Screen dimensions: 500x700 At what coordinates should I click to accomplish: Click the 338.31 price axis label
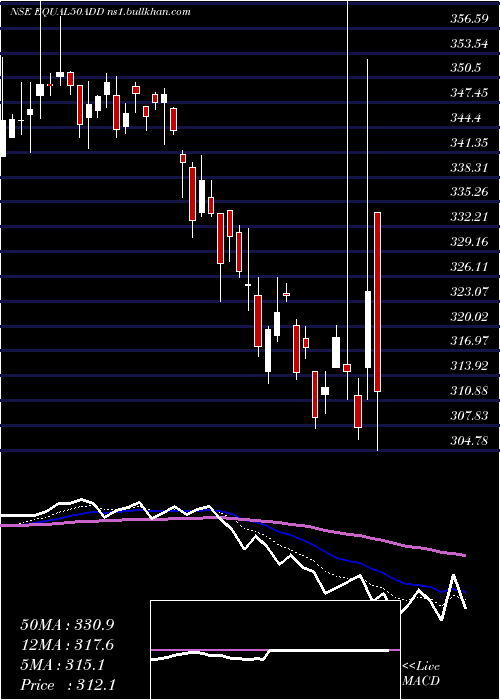tap(469, 167)
